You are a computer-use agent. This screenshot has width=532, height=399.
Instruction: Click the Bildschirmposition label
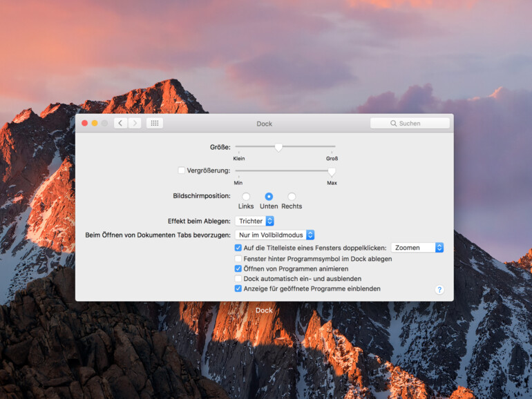[x=202, y=195]
